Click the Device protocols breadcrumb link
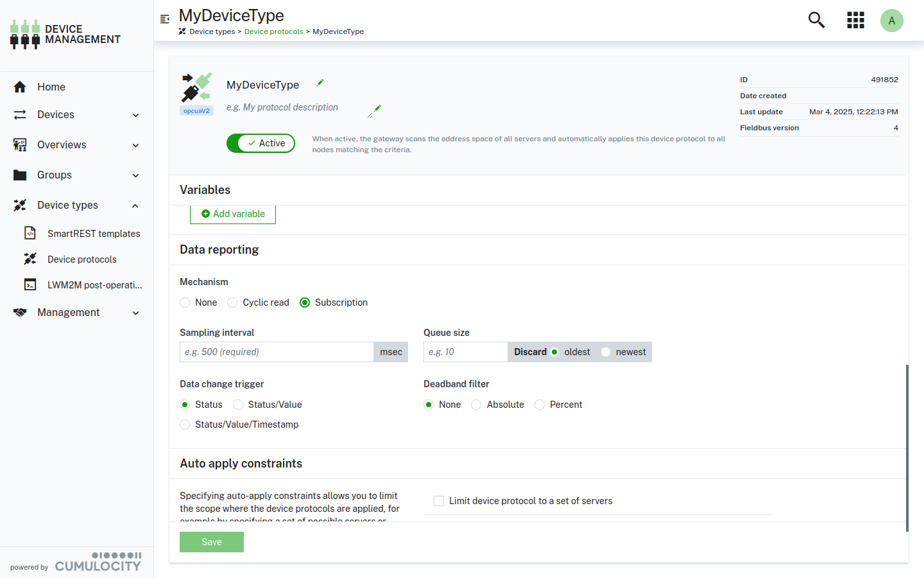This screenshot has height=578, width=924. tap(273, 31)
